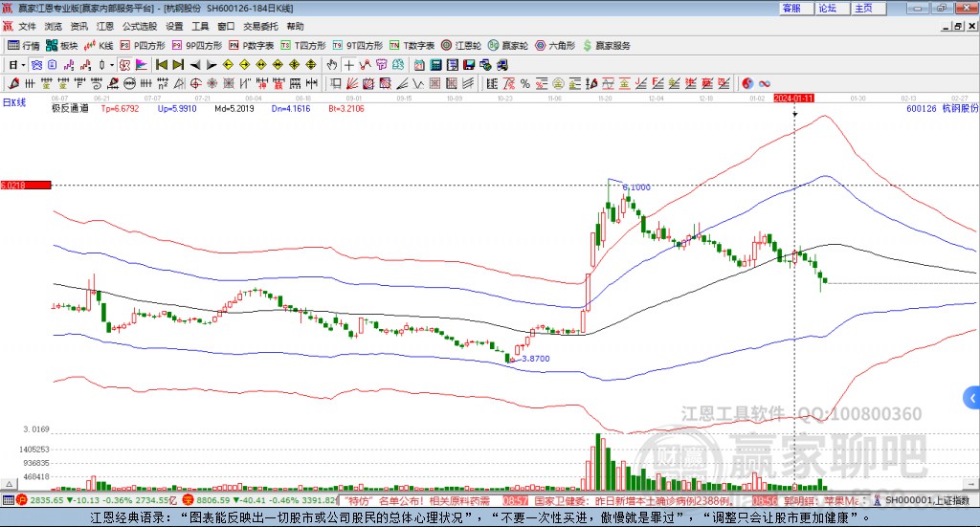The image size is (980, 527).
Task: Open the 公式选股 menu
Action: (x=140, y=26)
